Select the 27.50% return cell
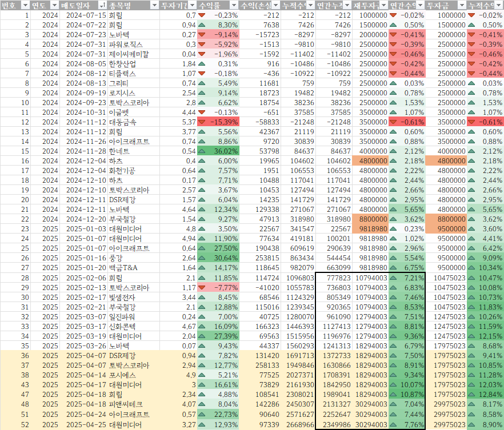 point(218,248)
